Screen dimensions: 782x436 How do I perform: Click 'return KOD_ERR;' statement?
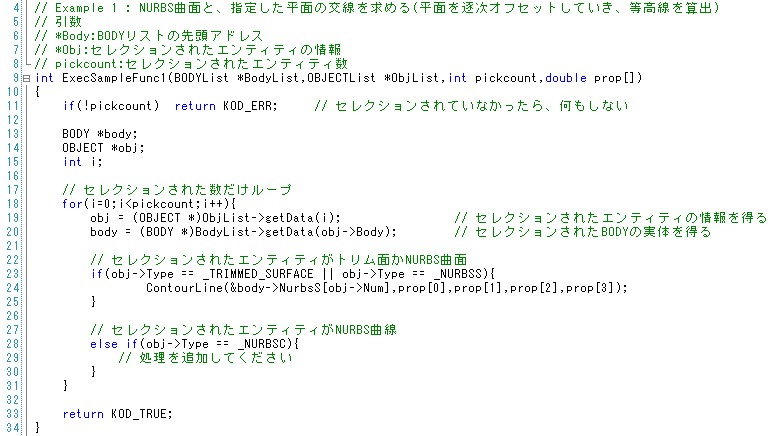coord(225,106)
